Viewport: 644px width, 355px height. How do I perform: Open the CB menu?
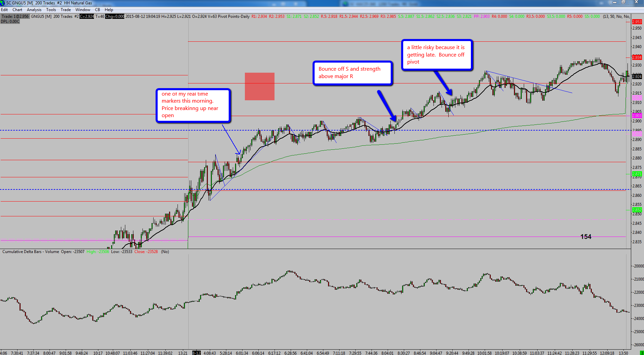click(x=98, y=10)
